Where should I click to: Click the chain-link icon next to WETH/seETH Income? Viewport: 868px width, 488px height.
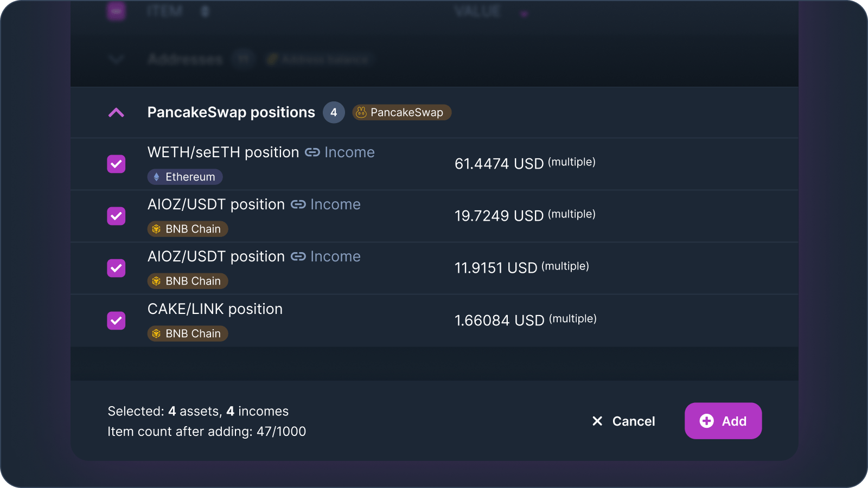[x=312, y=153]
